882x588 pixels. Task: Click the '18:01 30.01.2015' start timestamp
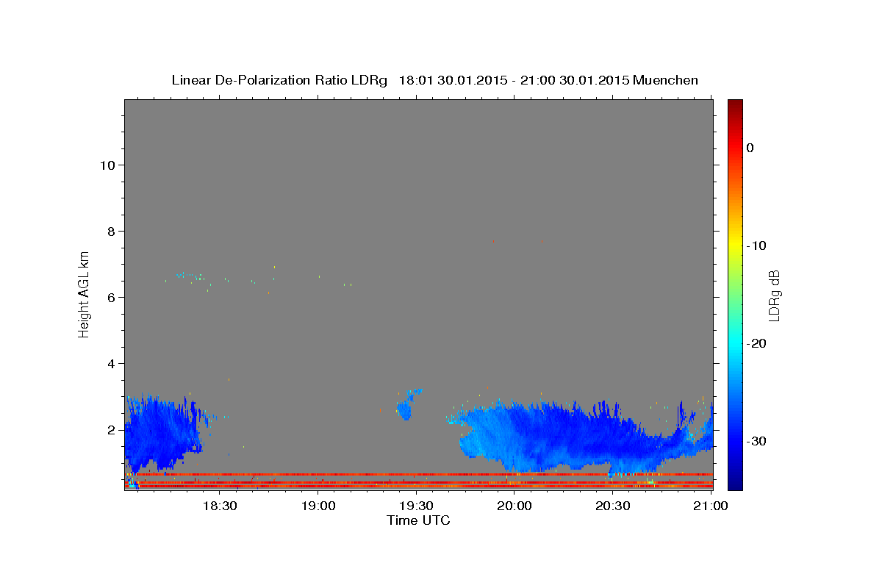pos(452,80)
